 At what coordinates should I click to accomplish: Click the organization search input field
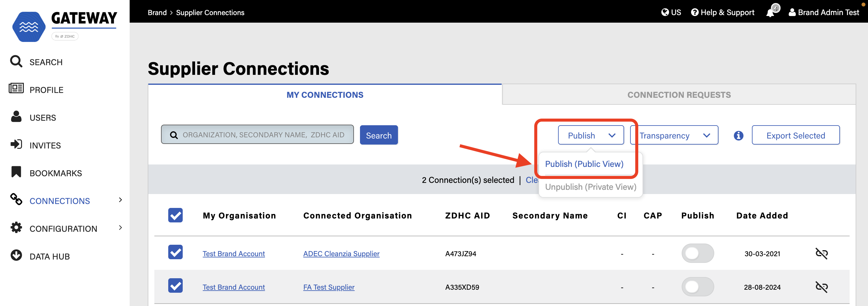point(263,135)
